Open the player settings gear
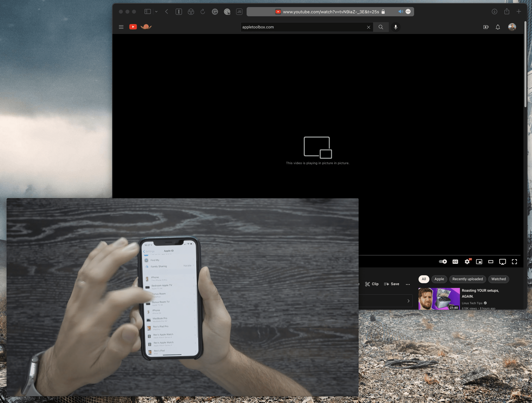 pos(467,261)
